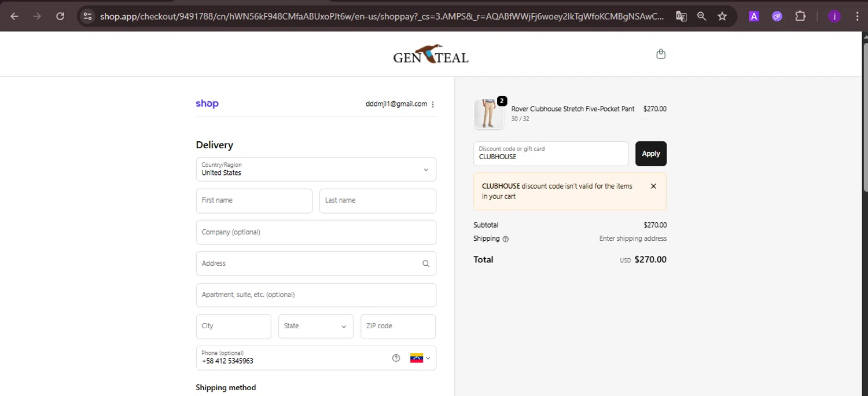Click the 'Enter shipping address' text
This screenshot has height=396, width=868.
pyautogui.click(x=633, y=239)
